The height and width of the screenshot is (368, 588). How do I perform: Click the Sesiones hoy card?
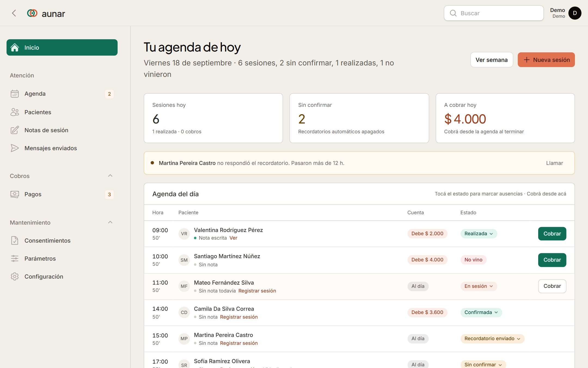pos(213,118)
